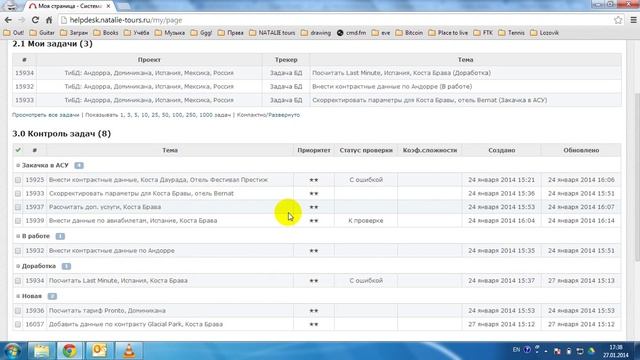Open the Books bookmarks folder

(106, 33)
